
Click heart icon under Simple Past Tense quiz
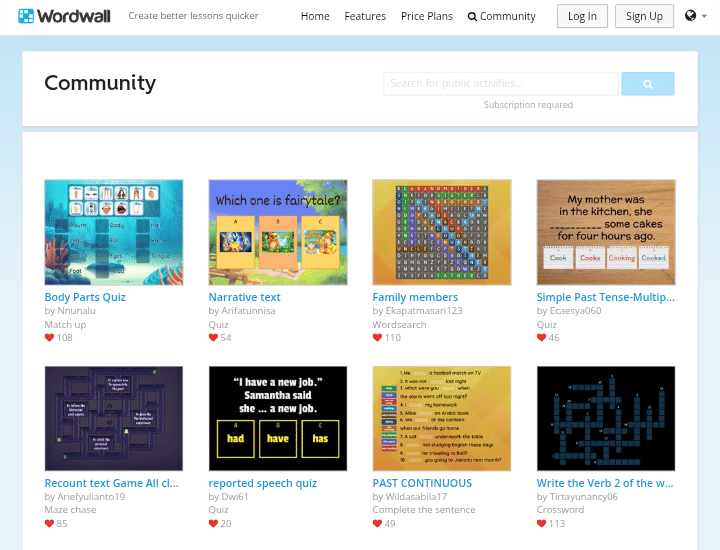point(541,338)
